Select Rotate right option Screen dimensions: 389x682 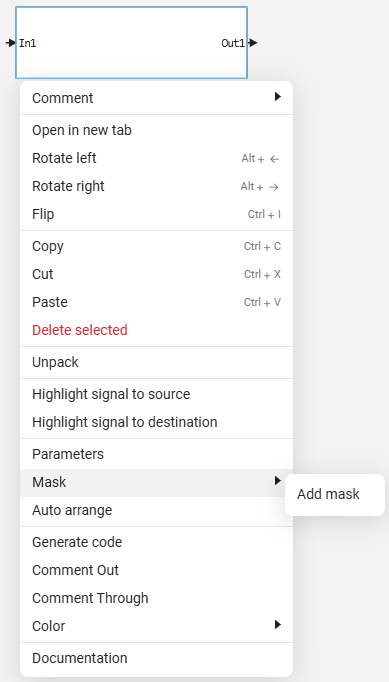coord(157,186)
